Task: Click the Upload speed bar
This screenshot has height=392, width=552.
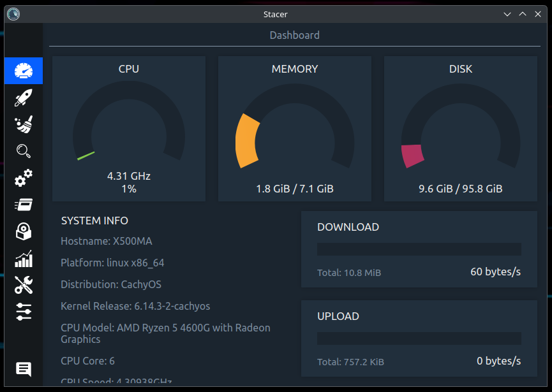Action: click(x=419, y=338)
